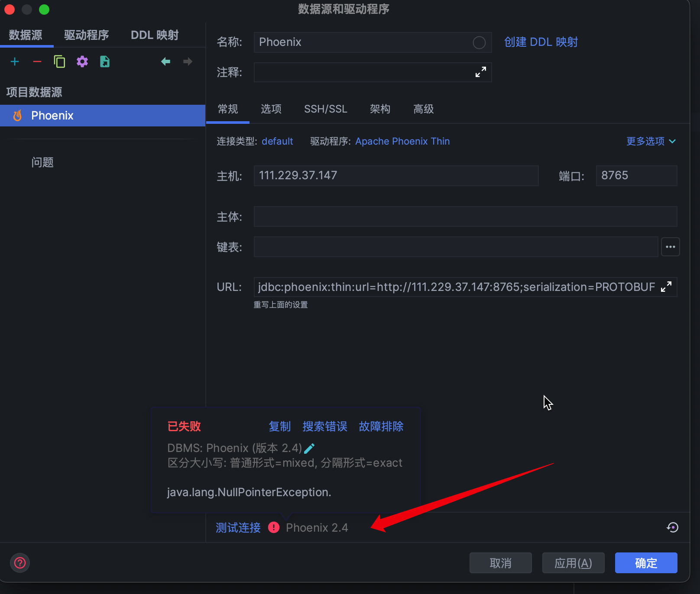Click the 创建 DDL 映射 link
The image size is (700, 594).
541,42
